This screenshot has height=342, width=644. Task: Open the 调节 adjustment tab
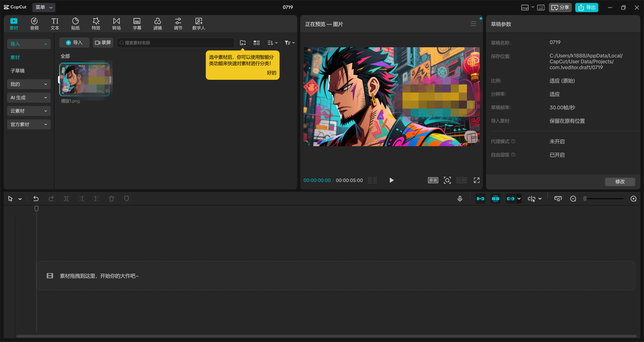coord(178,24)
